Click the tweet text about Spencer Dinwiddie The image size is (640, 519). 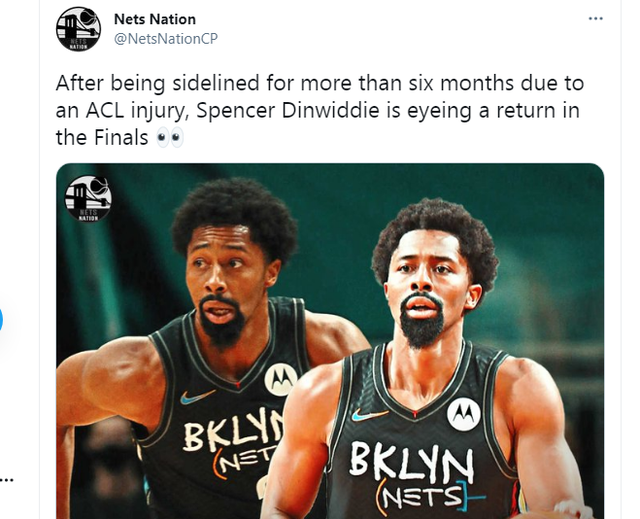click(x=320, y=110)
